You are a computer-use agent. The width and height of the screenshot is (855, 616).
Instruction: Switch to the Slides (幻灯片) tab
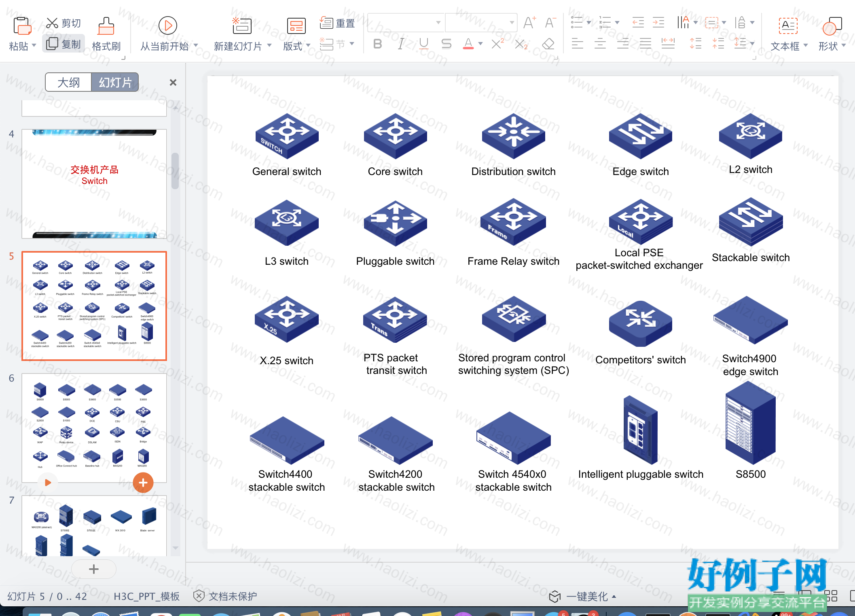click(x=115, y=82)
